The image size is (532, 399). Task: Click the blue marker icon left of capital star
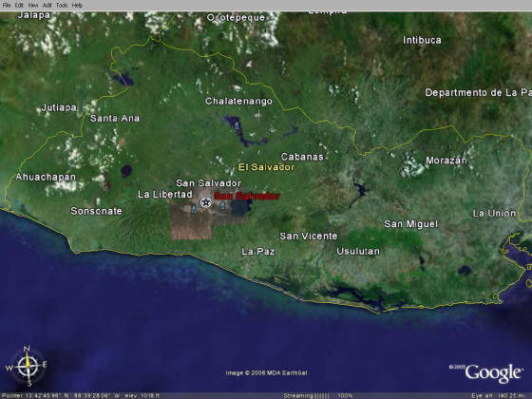point(194,209)
